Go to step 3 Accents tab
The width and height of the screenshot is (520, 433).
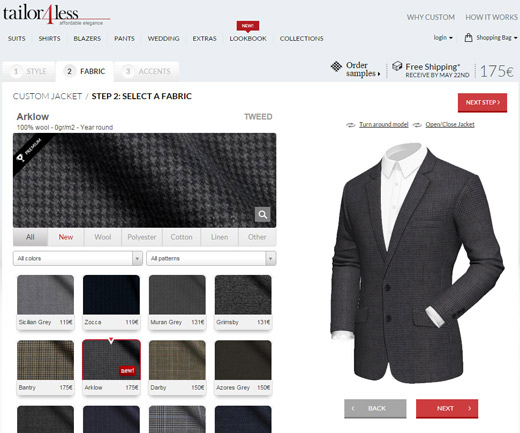[146, 71]
